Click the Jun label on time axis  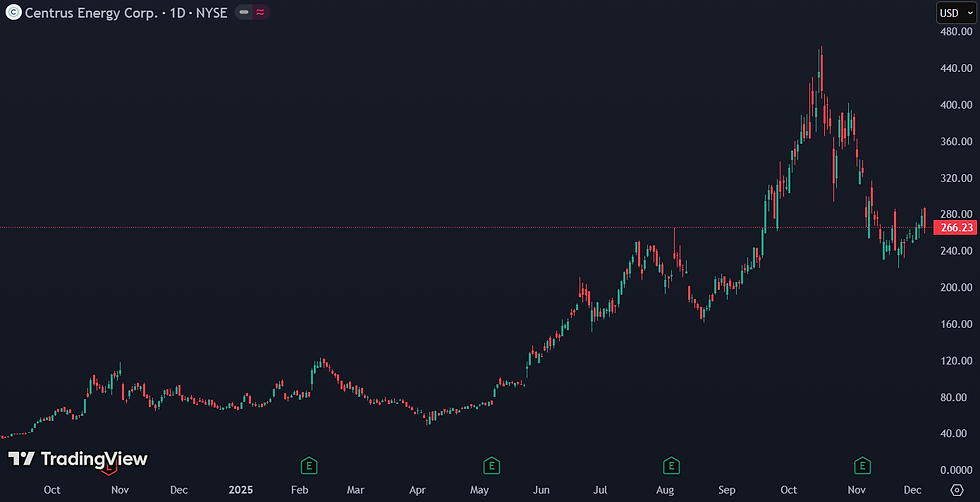541,489
